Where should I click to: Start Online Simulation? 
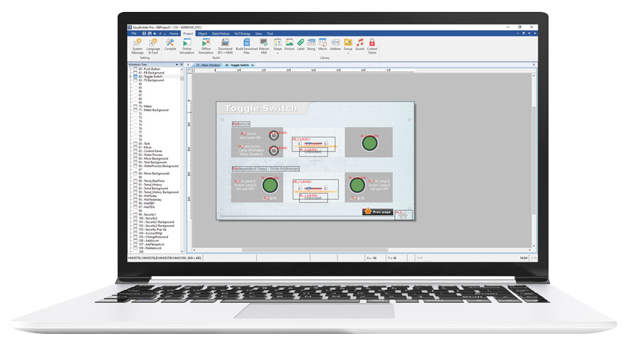[x=187, y=46]
